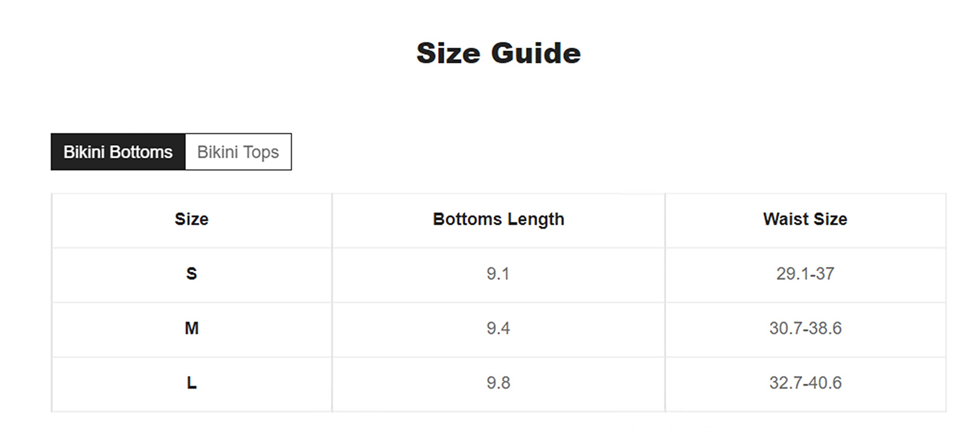Click the 9.1 bottoms length cell
This screenshot has width=980, height=428.
pyautogui.click(x=498, y=274)
